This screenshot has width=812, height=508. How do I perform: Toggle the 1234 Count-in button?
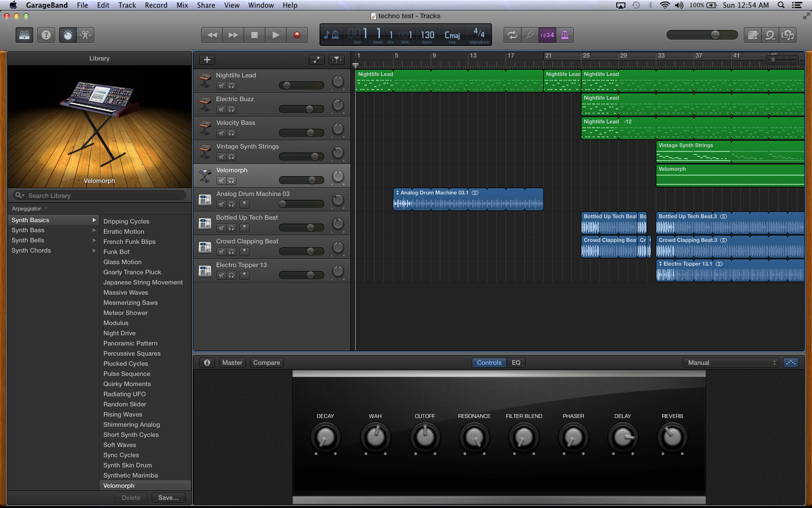tap(547, 35)
